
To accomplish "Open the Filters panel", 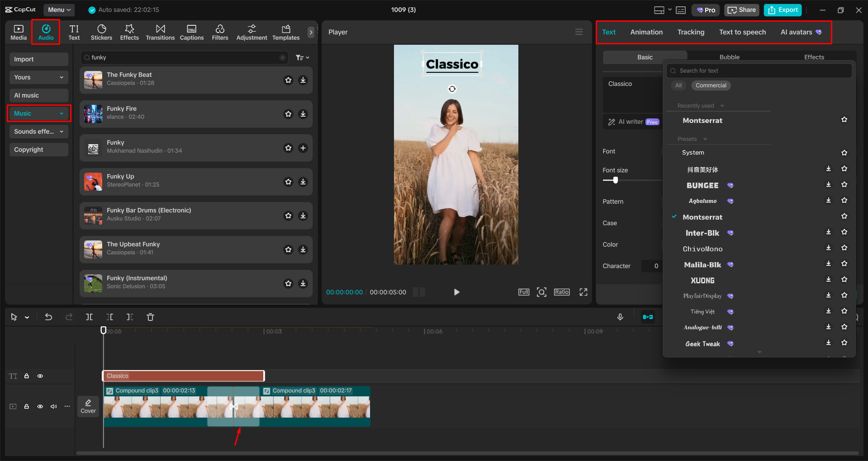I will tap(220, 32).
